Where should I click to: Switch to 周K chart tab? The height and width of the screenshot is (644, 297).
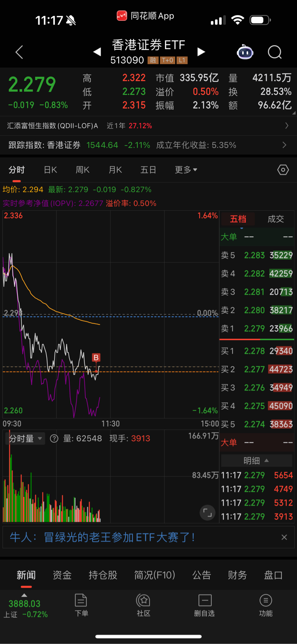click(82, 170)
